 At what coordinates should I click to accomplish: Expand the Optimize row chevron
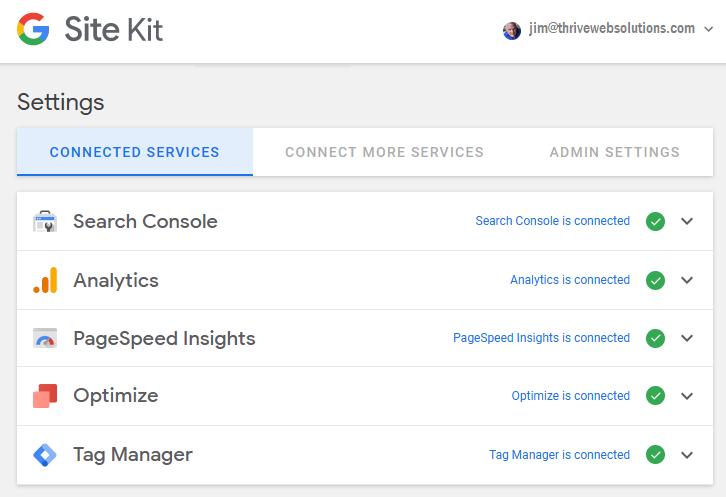[687, 396]
